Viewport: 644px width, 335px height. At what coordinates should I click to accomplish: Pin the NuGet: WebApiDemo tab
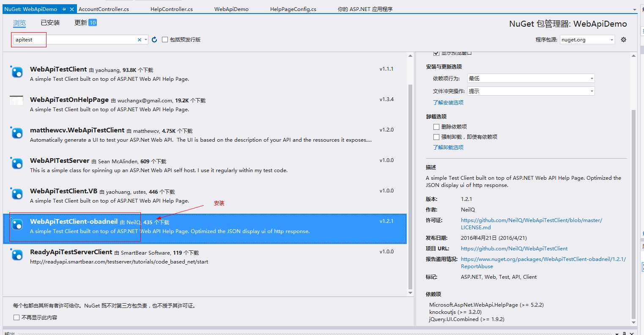pyautogui.click(x=64, y=9)
